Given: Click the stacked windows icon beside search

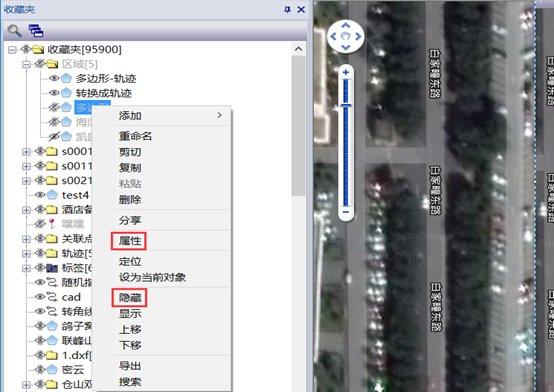Looking at the screenshot, I should pos(36,31).
